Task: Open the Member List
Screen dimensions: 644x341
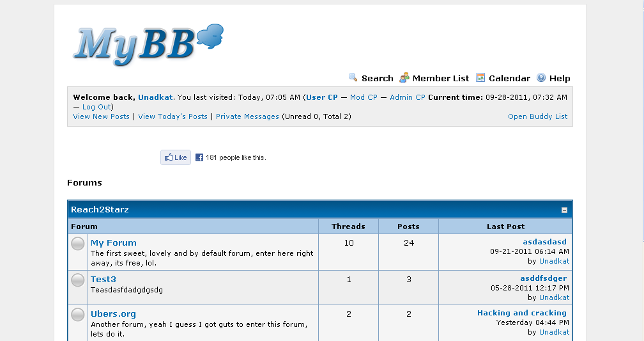Action: pyautogui.click(x=441, y=78)
